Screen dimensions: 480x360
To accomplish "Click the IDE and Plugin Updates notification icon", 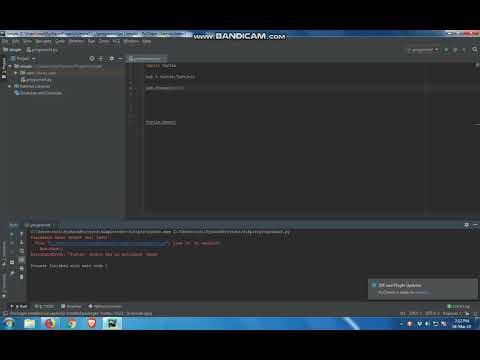I will click(374, 285).
